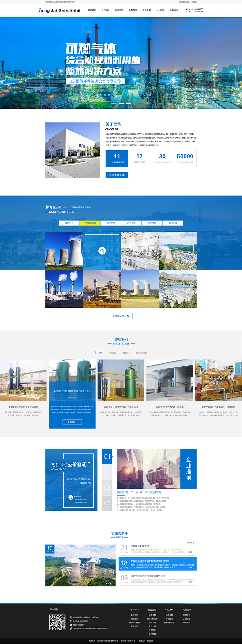The image size is (242, 644).
Task: Click the location pin icon in footer
Action: pyautogui.click(x=71, y=628)
